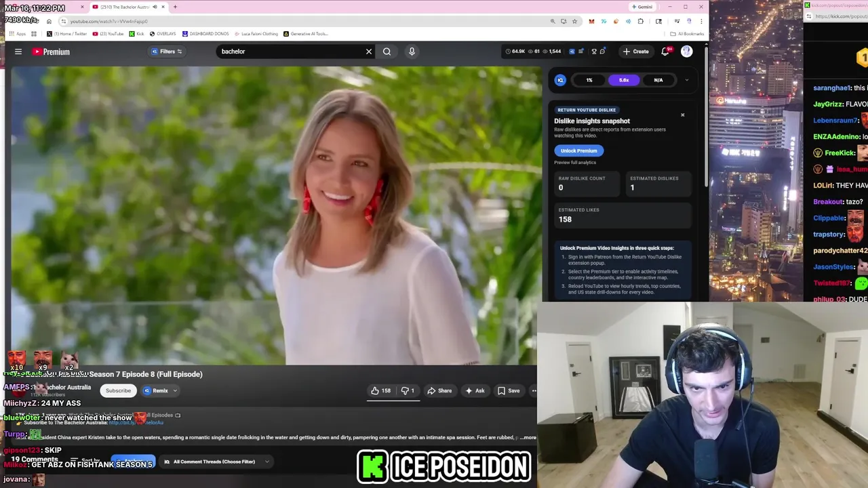
Task: Mute the tab via speaker icon
Action: coord(154,7)
